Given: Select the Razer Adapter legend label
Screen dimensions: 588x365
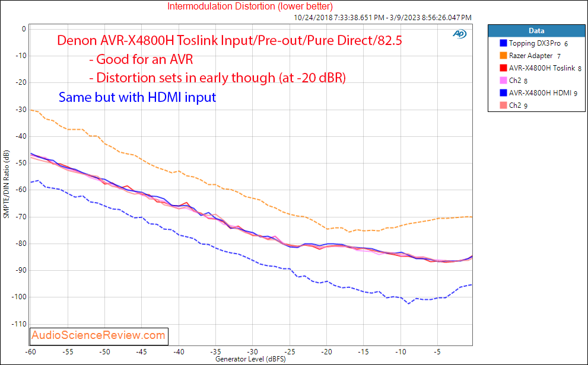Looking at the screenshot, I should [535, 56].
